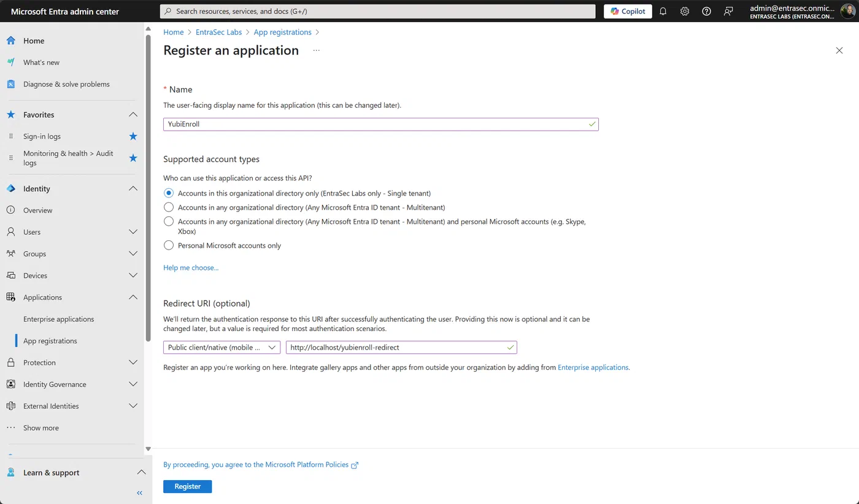Select the Single tenant accounts option
The image size is (859, 504).
(169, 193)
